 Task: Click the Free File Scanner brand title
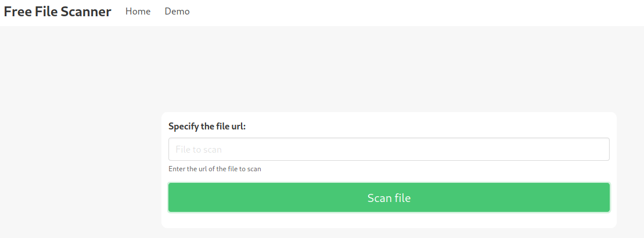tap(57, 12)
